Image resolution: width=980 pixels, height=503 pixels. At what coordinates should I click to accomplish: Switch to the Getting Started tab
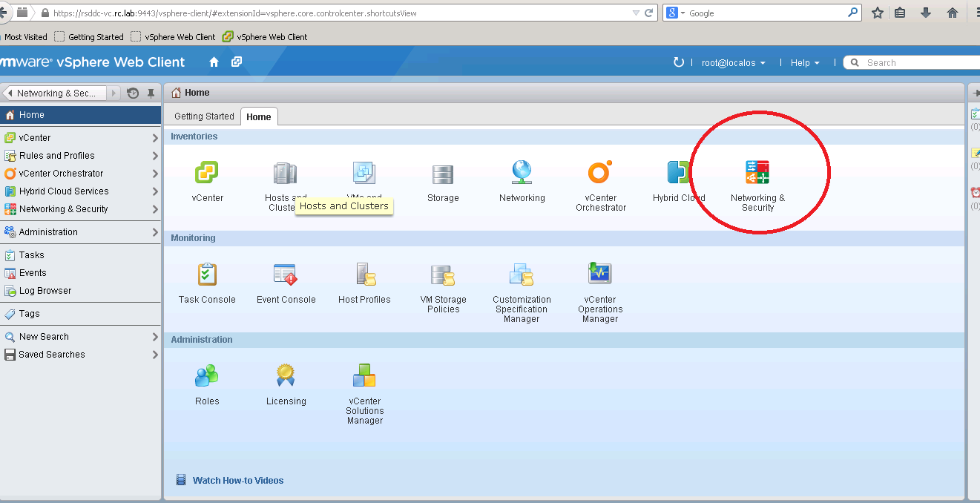204,116
